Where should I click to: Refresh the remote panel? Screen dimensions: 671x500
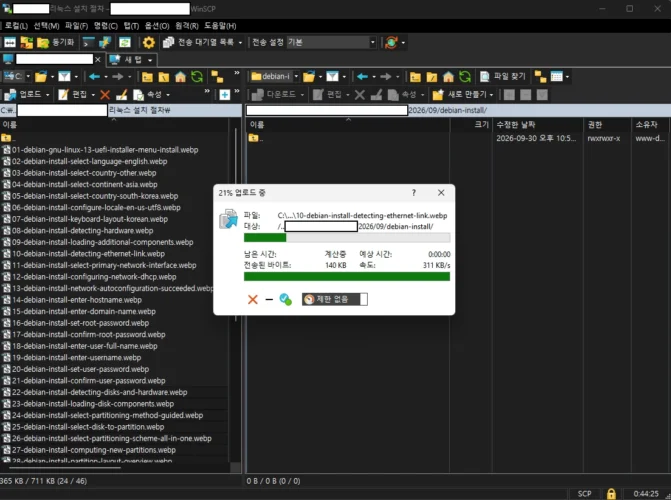pos(465,77)
